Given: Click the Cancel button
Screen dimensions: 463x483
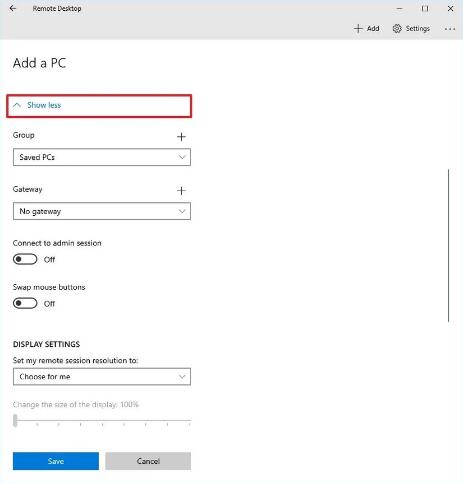Looking at the screenshot, I should [x=148, y=461].
